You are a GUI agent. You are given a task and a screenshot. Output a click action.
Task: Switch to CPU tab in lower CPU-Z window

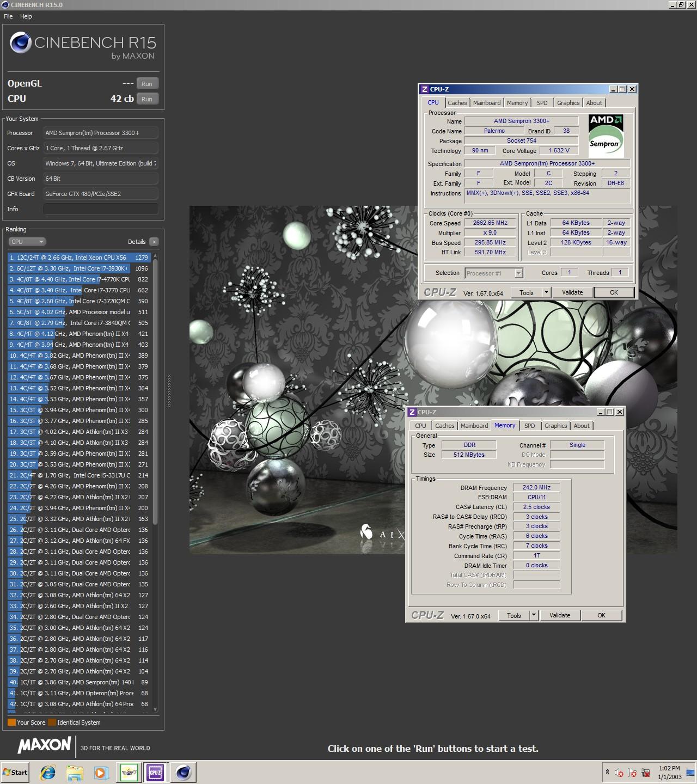tap(420, 426)
